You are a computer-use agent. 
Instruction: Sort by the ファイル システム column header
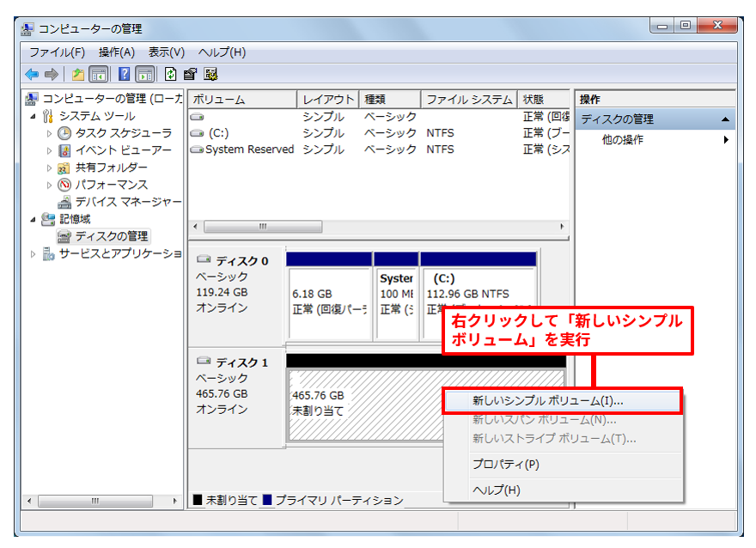[x=469, y=100]
